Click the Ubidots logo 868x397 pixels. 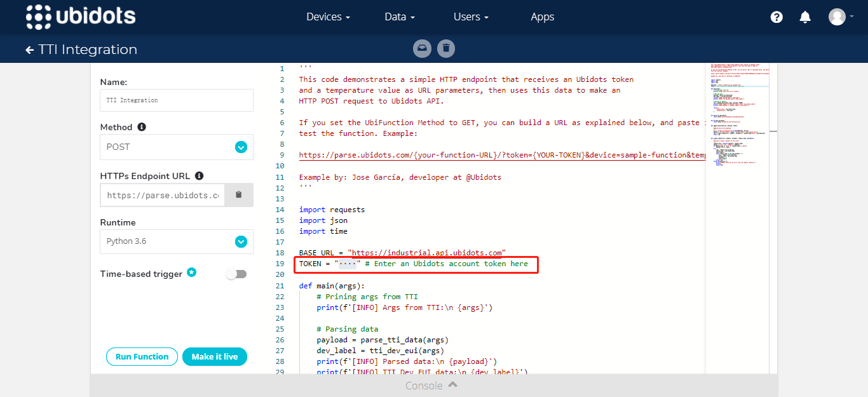(x=81, y=17)
